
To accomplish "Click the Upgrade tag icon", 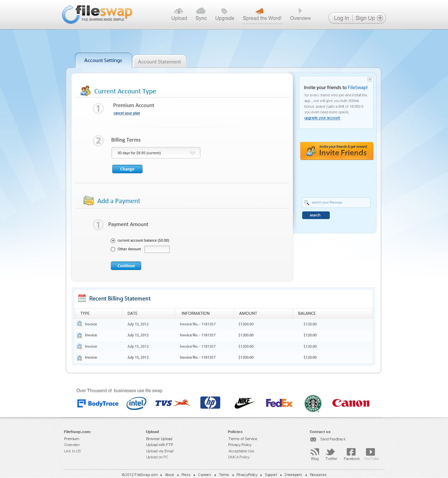I will click(224, 11).
